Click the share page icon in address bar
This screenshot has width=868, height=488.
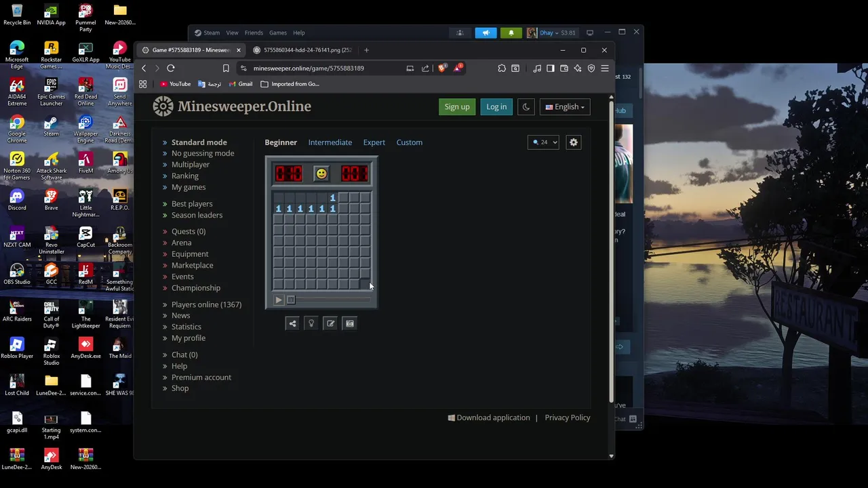click(425, 68)
